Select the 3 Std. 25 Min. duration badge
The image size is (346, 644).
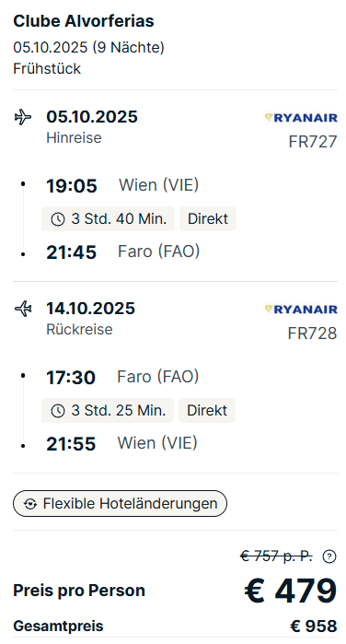pyautogui.click(x=108, y=410)
